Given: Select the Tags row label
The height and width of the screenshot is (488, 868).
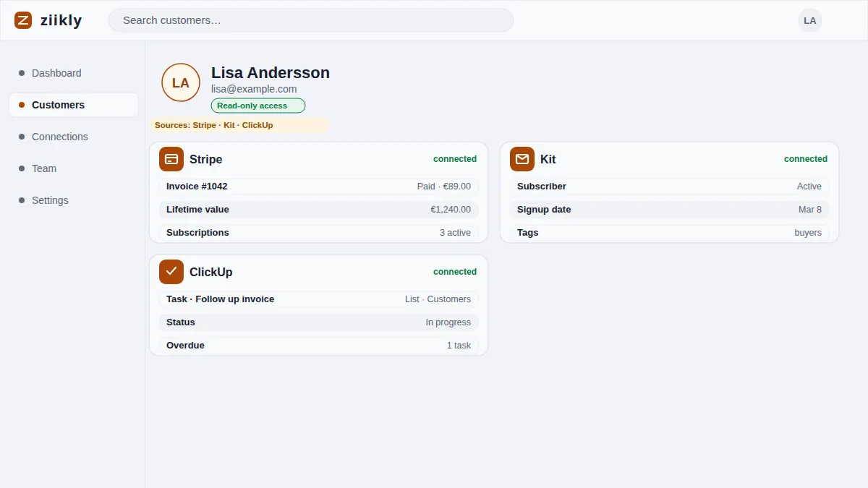Looking at the screenshot, I should tap(528, 233).
